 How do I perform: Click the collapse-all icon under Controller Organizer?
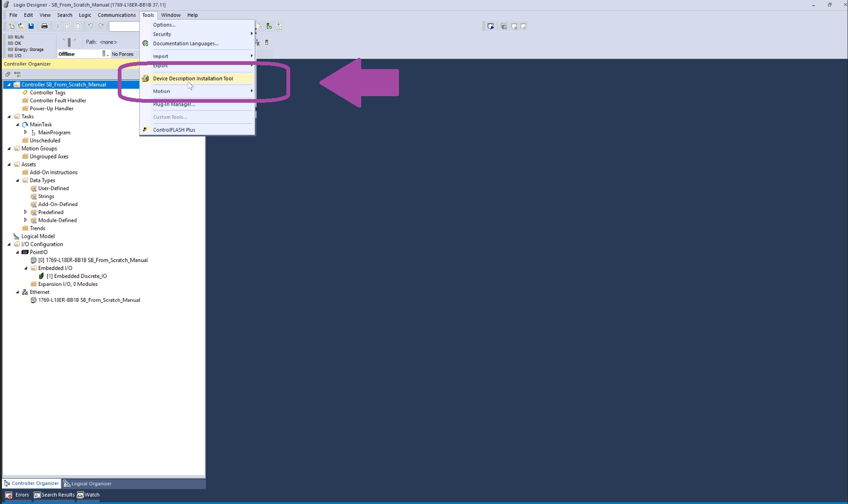click(x=7, y=74)
